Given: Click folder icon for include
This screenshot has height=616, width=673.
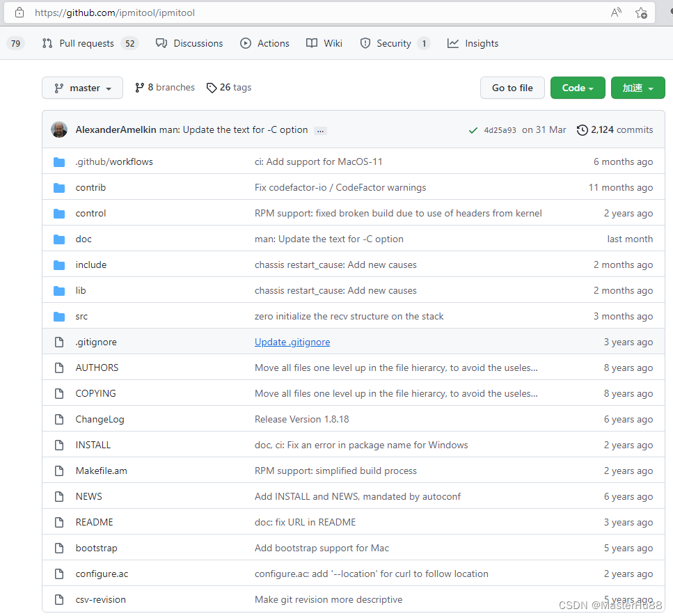Looking at the screenshot, I should [59, 265].
